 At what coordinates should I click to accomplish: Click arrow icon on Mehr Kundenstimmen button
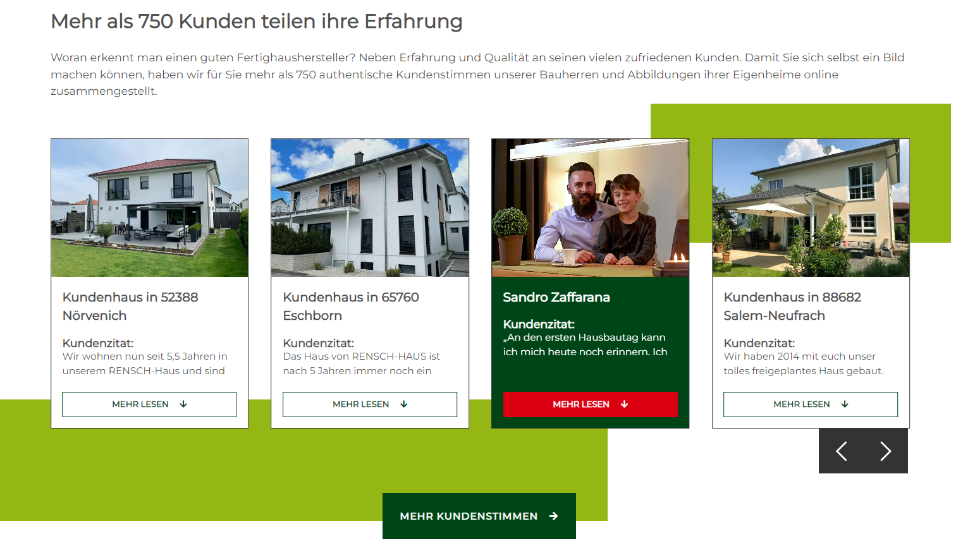(554, 516)
